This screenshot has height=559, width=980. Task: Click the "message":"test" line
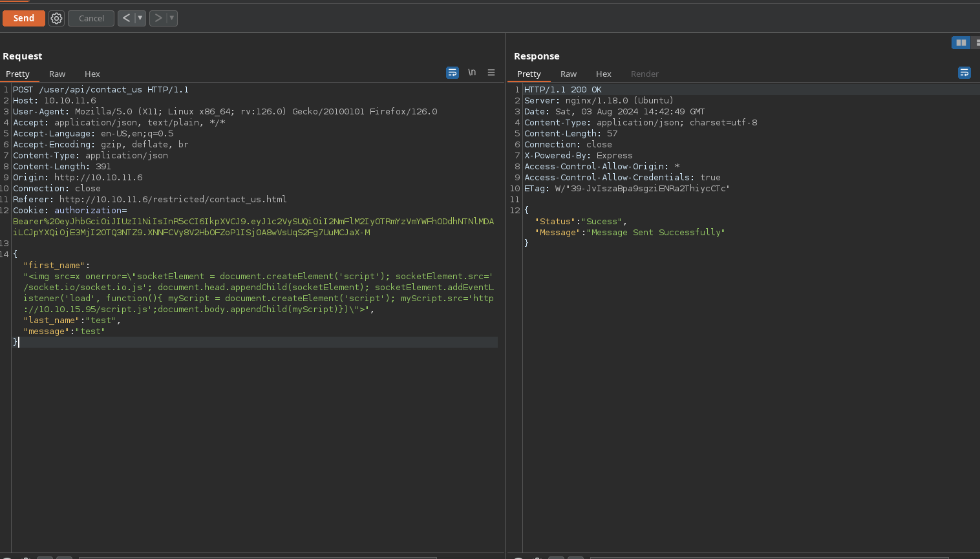[64, 331]
